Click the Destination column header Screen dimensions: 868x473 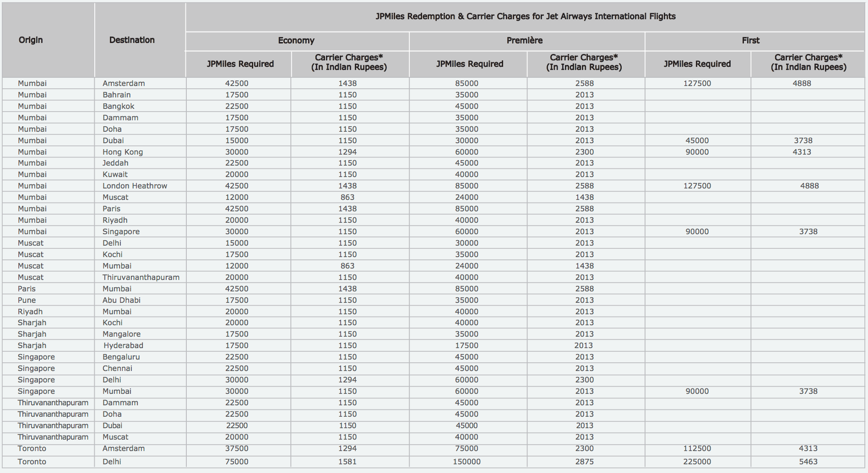tap(132, 40)
